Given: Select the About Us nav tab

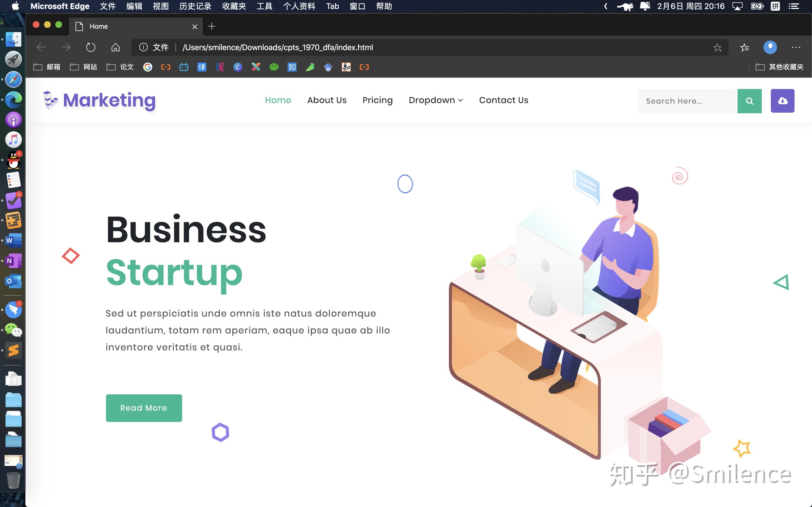Looking at the screenshot, I should (x=326, y=100).
